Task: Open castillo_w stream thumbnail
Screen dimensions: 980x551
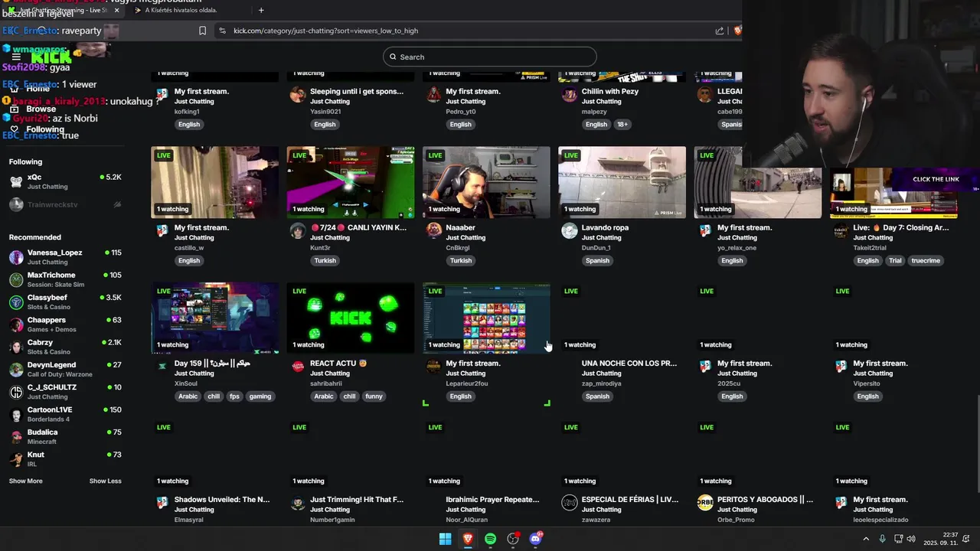Action: [215, 182]
